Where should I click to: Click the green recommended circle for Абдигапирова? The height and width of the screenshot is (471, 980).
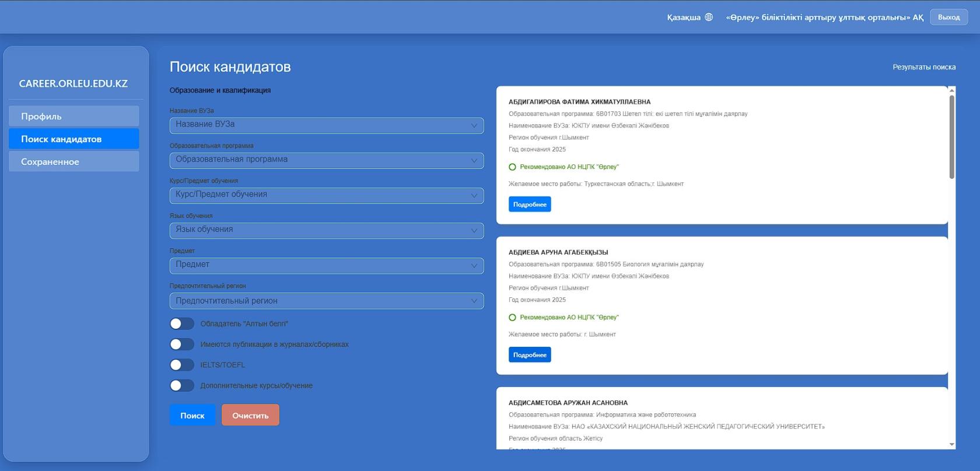click(x=512, y=167)
